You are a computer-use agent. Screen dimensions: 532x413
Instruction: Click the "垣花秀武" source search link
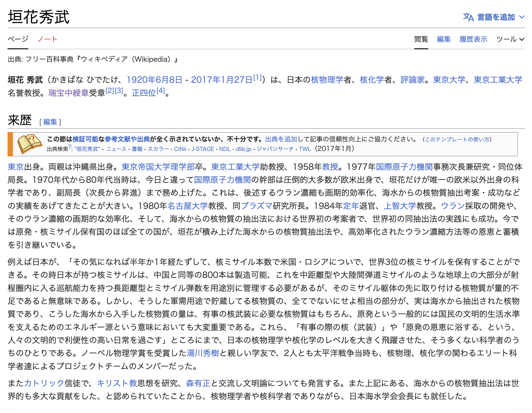point(87,149)
